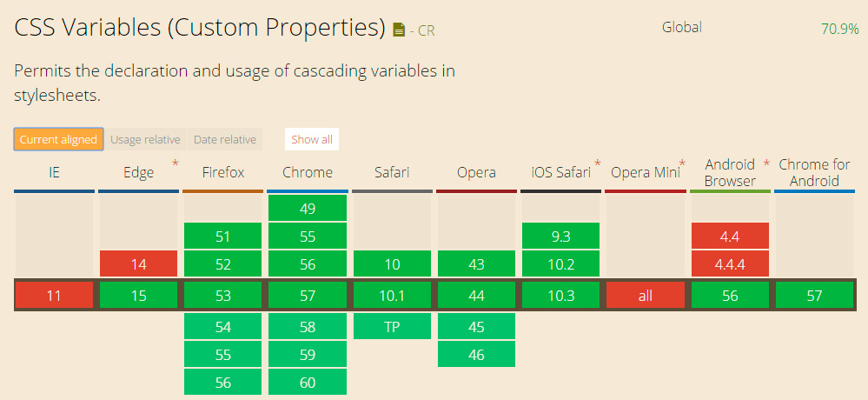
Task: Select the Current aligned view
Action: click(x=59, y=139)
